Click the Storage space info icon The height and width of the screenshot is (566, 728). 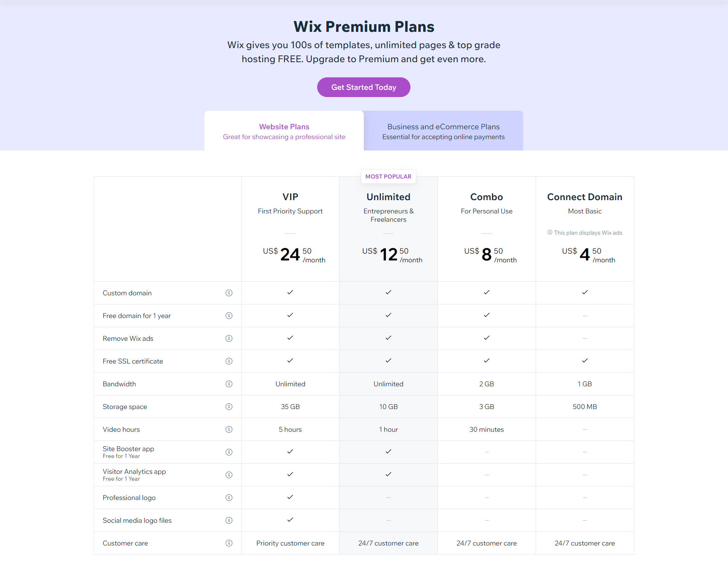click(x=229, y=407)
